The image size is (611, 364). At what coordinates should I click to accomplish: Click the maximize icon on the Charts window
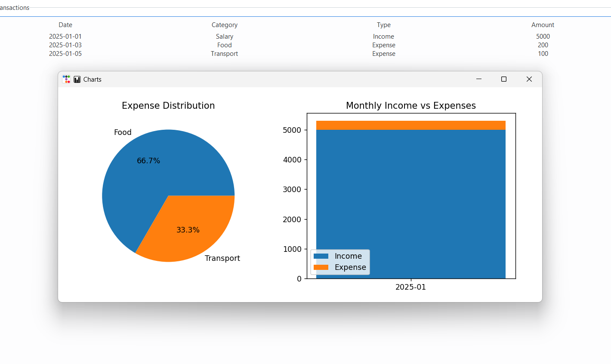503,79
